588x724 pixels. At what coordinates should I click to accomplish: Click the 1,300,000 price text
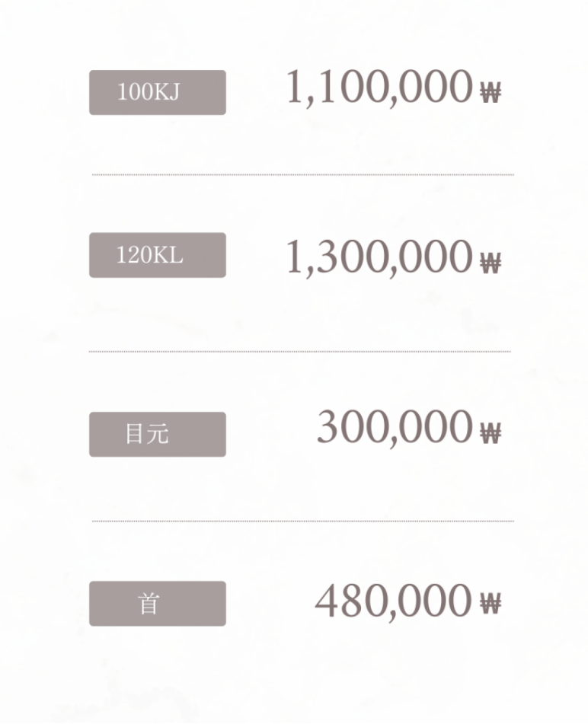point(379,258)
